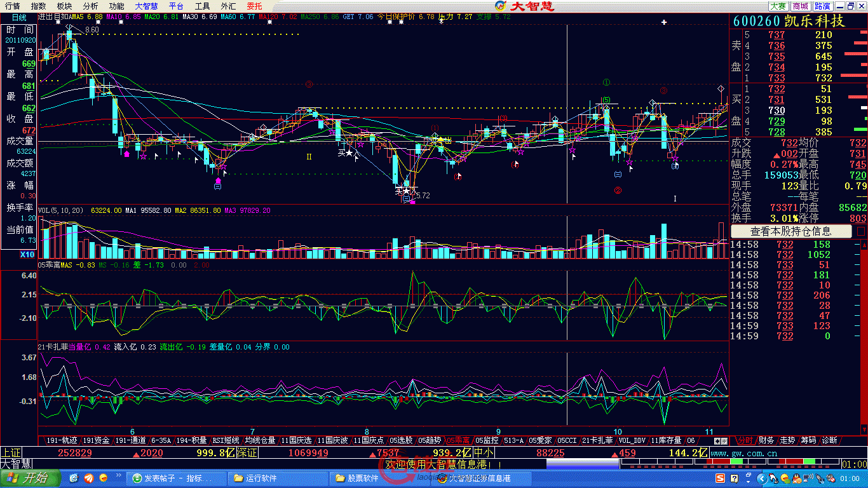Open the 工具 menu
Viewport: 868px width, 488px height.
coord(202,6)
